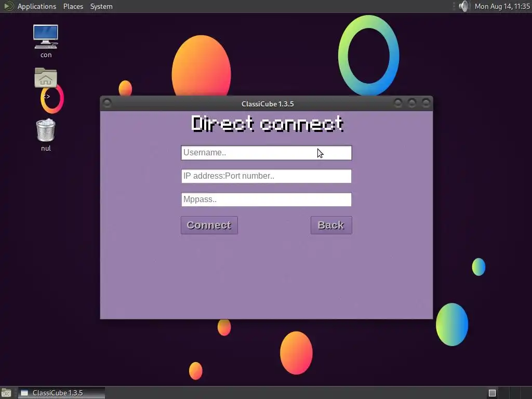Maximize the ClassiCube window
The image size is (532, 399).
(x=412, y=102)
